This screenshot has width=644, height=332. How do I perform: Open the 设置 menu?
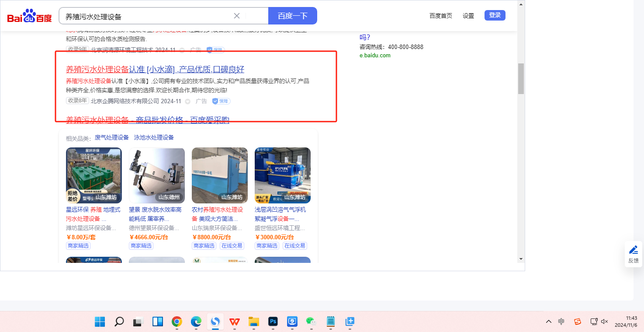click(468, 16)
